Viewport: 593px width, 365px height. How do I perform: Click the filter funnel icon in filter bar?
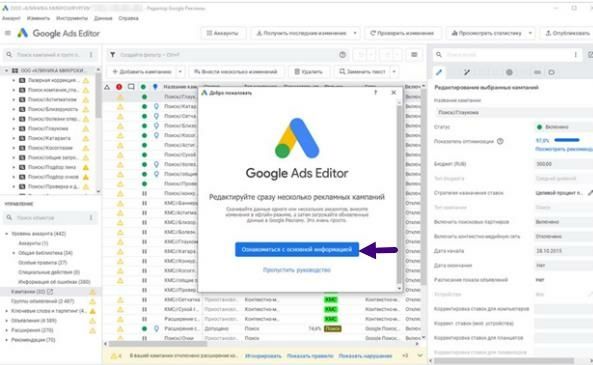[x=113, y=55]
